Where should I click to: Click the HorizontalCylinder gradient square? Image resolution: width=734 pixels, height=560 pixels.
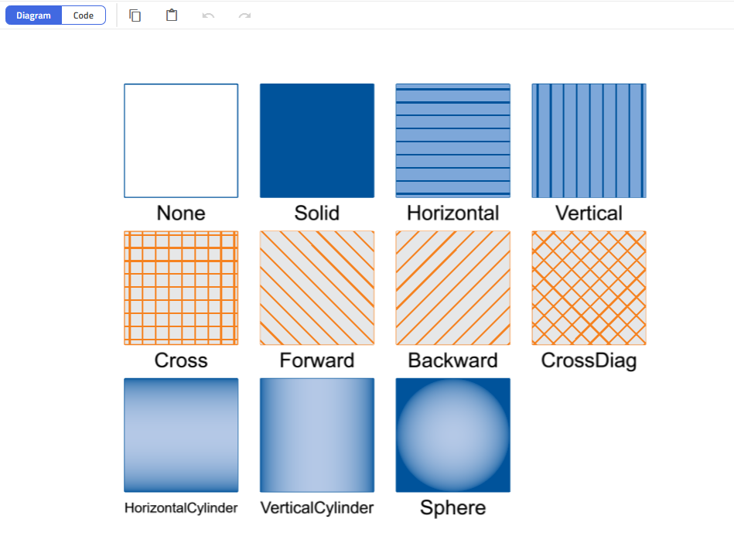pos(181,435)
